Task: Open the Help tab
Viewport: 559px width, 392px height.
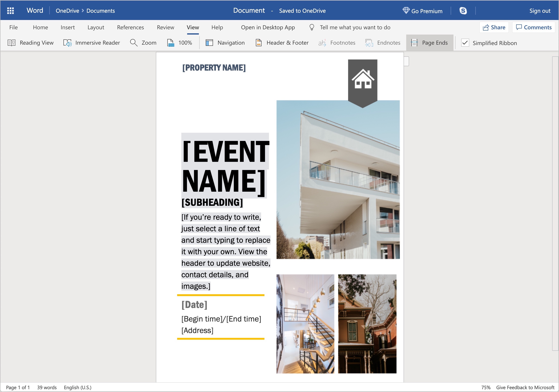Action: coord(217,27)
